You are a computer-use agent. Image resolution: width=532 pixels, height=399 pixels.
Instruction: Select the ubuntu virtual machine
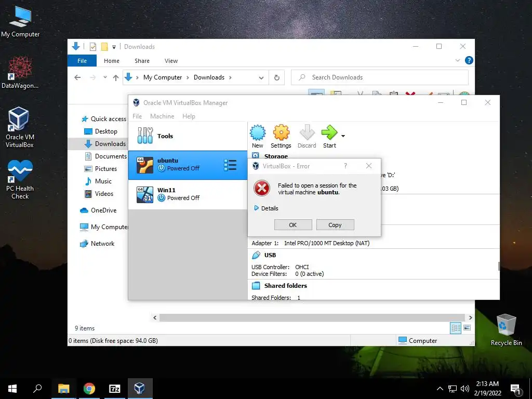188,165
